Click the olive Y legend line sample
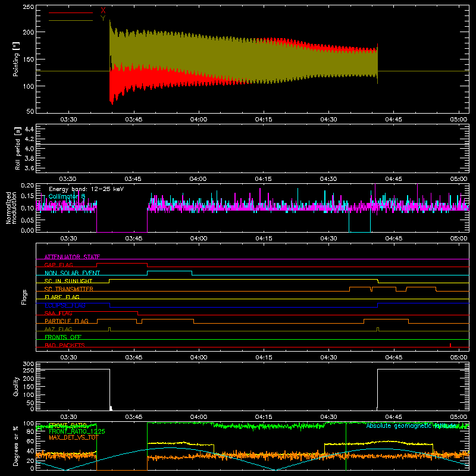 tap(71, 21)
